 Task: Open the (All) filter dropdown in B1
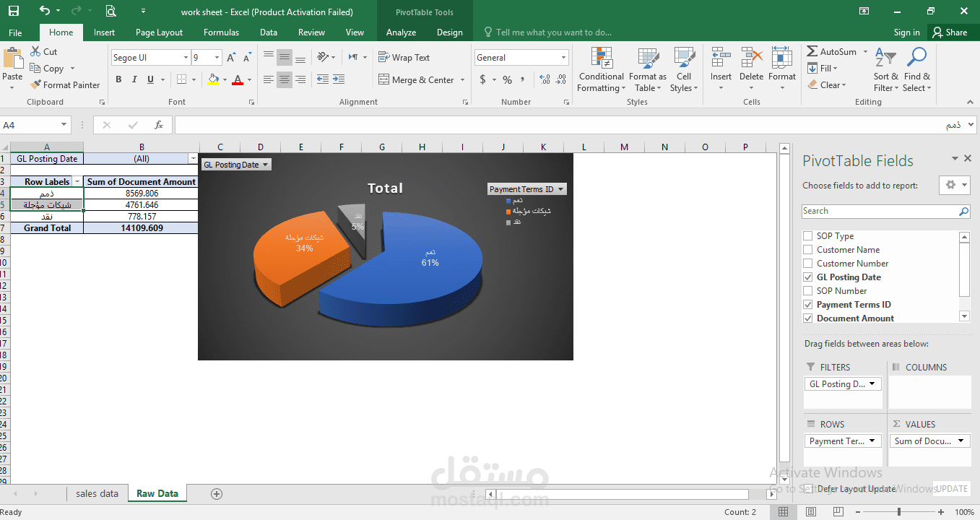(x=193, y=158)
